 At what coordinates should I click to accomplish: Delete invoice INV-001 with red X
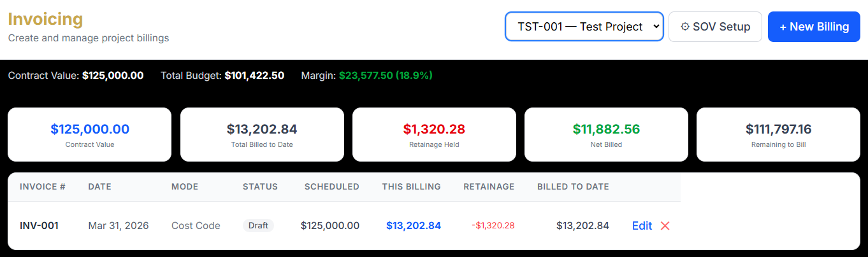[665, 226]
